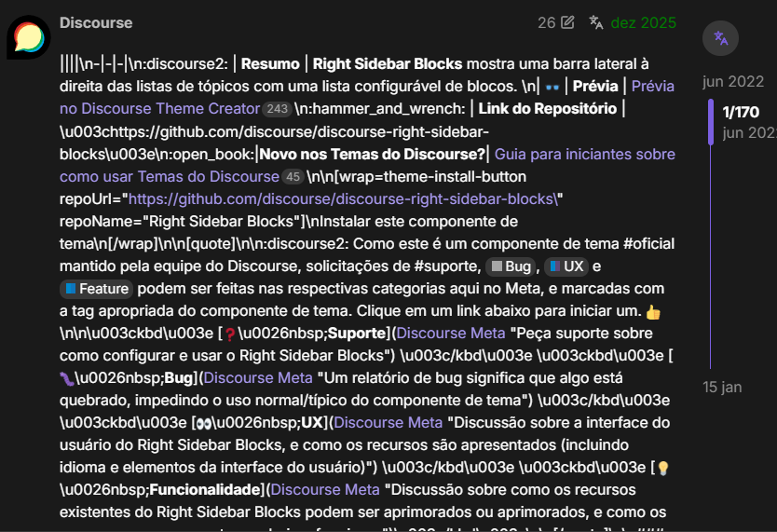Show post edit history pencil icon

click(567, 22)
